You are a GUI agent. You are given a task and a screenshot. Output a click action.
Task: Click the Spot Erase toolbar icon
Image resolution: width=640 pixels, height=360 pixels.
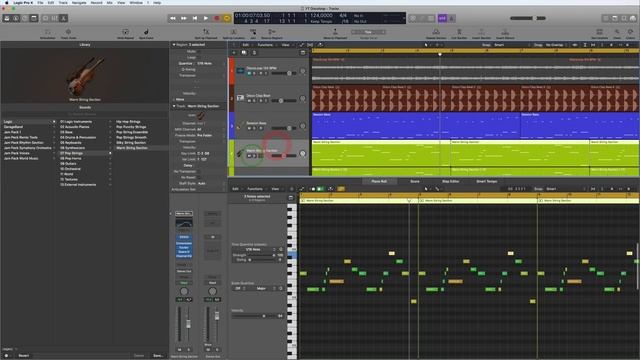click(x=146, y=33)
